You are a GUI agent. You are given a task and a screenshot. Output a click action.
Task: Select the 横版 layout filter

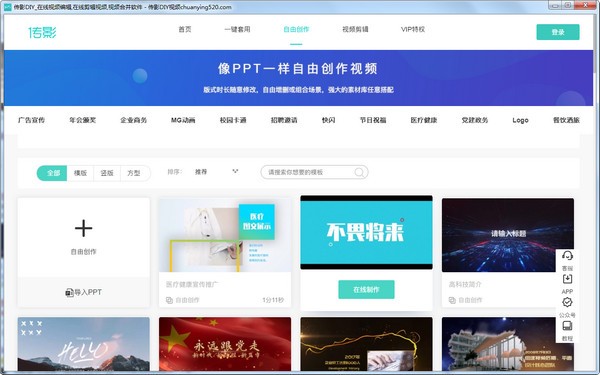(80, 173)
